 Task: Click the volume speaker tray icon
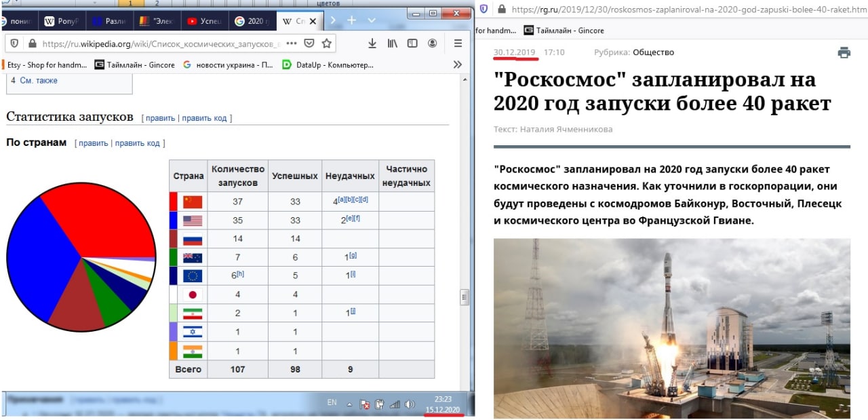(410, 405)
